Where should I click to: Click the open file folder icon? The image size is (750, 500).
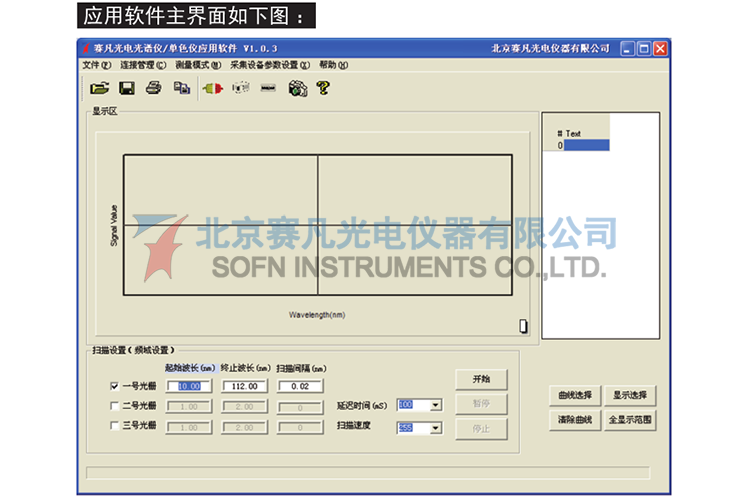(x=100, y=88)
